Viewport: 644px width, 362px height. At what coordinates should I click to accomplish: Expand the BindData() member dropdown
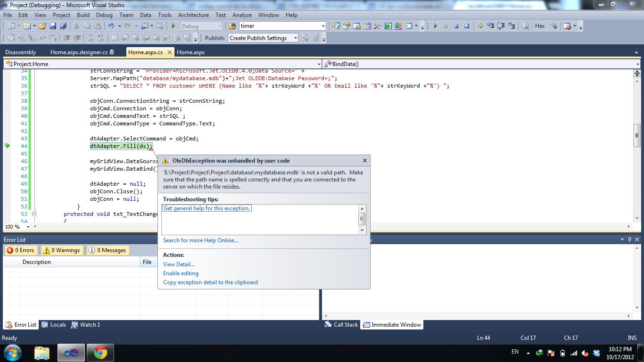pos(637,64)
